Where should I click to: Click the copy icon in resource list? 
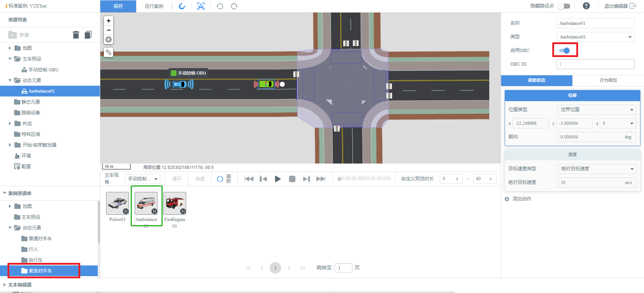pos(88,35)
